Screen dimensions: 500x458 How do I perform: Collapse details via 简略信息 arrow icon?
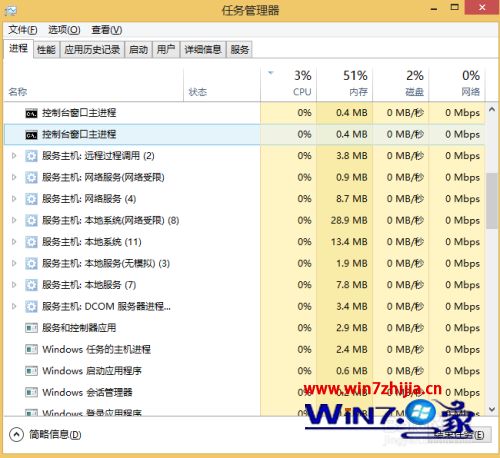pos(16,435)
